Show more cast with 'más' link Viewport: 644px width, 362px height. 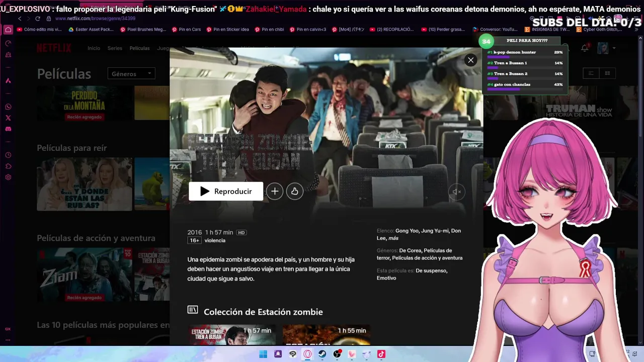click(393, 238)
